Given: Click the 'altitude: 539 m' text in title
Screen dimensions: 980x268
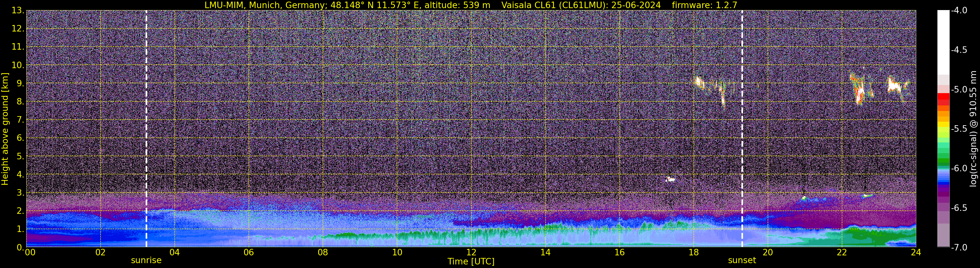Looking at the screenshot, I should pos(457,5).
